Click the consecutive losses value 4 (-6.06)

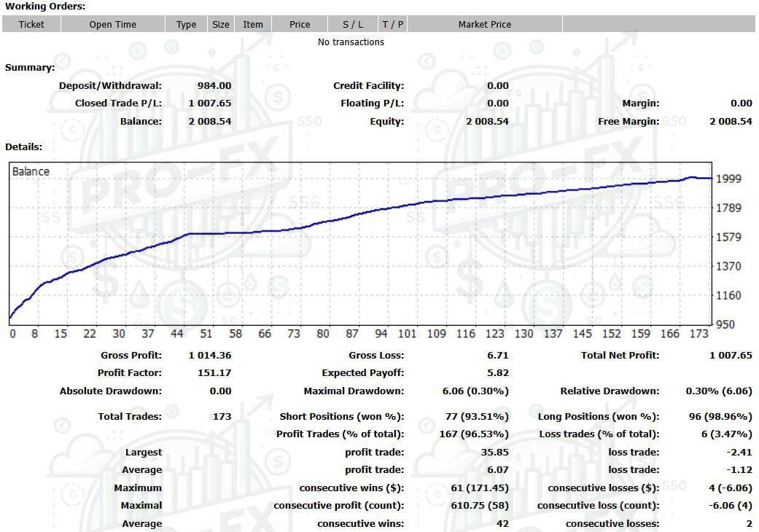[731, 488]
